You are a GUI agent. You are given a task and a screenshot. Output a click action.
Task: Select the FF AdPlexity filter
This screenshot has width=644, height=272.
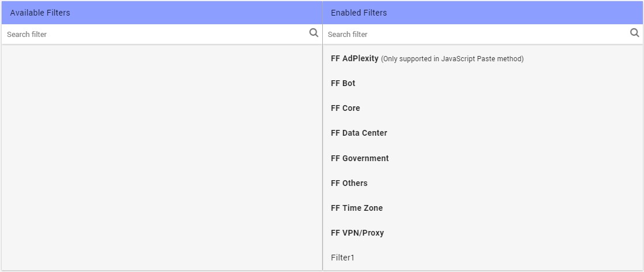[355, 58]
